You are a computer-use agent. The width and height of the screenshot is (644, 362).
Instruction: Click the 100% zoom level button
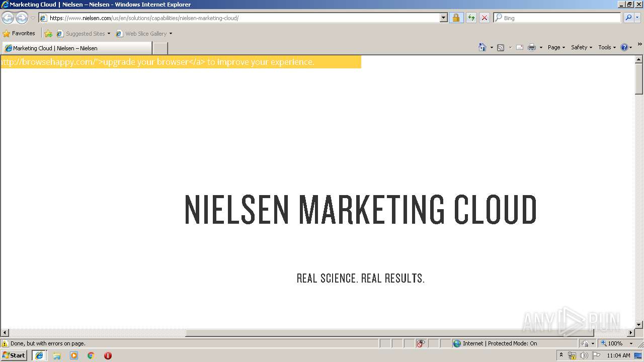[612, 343]
